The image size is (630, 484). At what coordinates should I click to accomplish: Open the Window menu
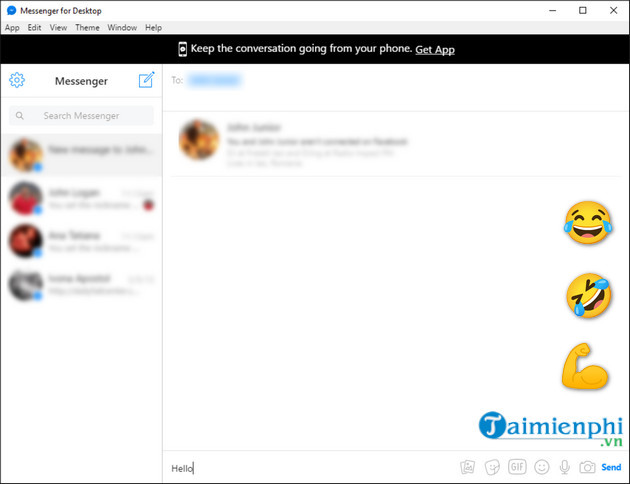122,28
